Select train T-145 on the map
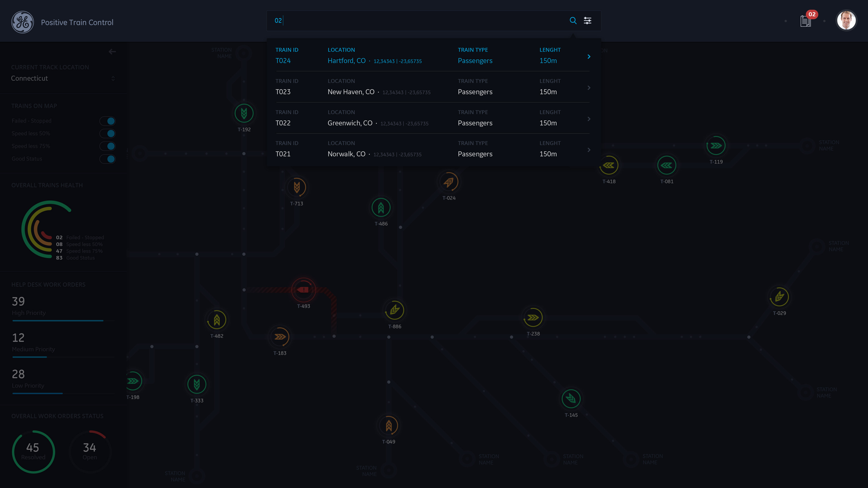The image size is (868, 488). point(571,399)
